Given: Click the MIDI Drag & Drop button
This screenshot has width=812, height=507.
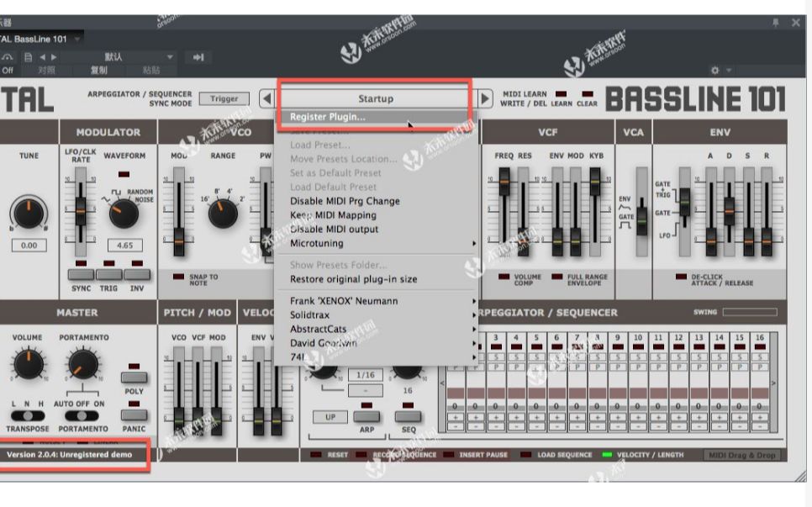Looking at the screenshot, I should click(x=741, y=455).
